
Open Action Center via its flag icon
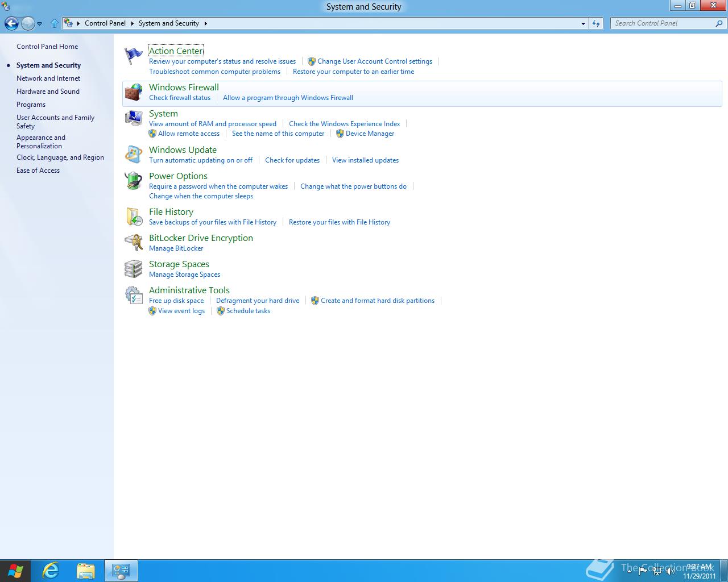(133, 55)
